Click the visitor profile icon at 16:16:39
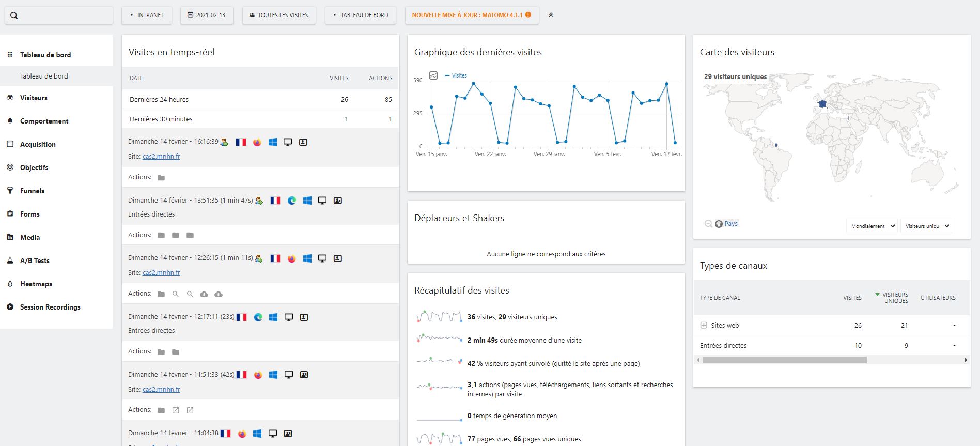 [x=303, y=142]
